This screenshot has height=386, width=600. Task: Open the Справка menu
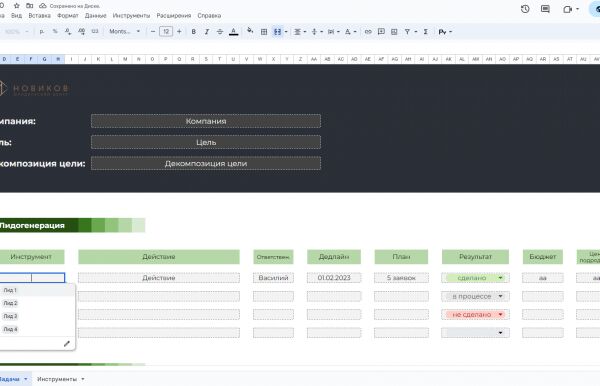(209, 16)
